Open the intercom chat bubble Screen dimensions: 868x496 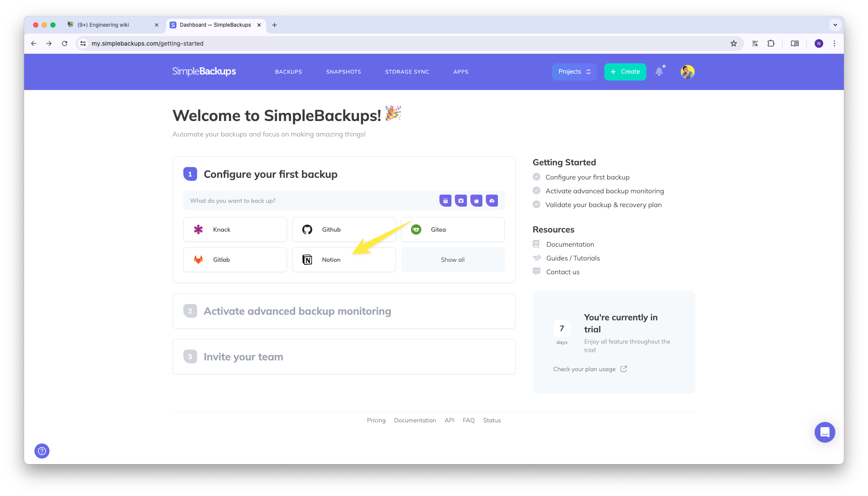coord(825,432)
